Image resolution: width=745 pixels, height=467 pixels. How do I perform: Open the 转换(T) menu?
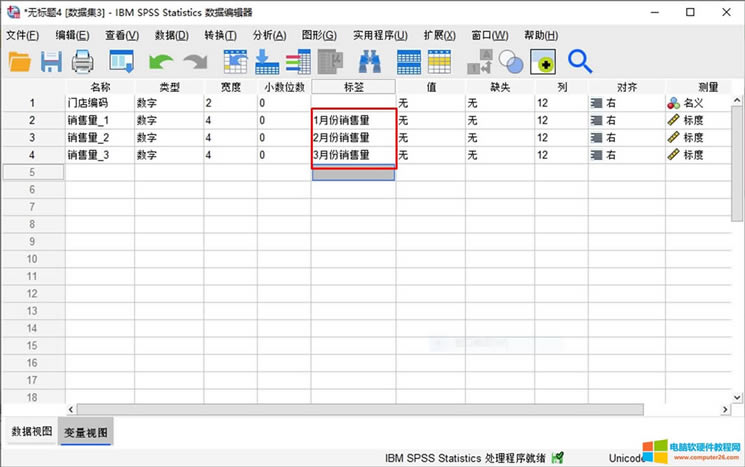(x=220, y=36)
